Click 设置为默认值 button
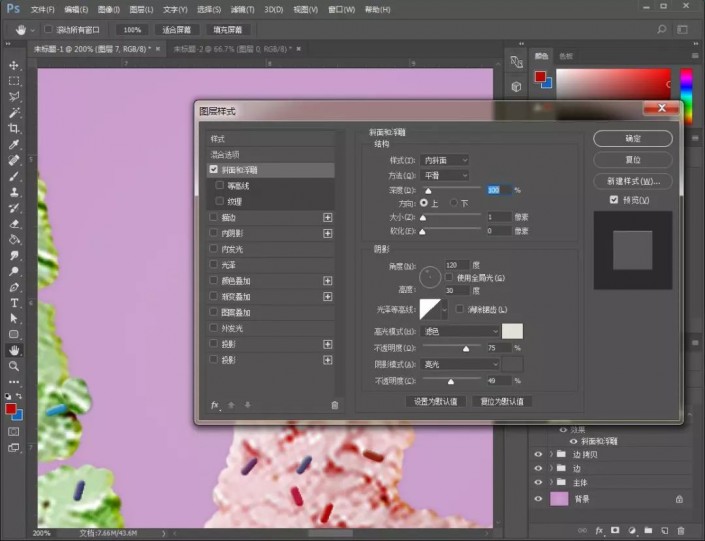The width and height of the screenshot is (705, 541). tap(435, 401)
